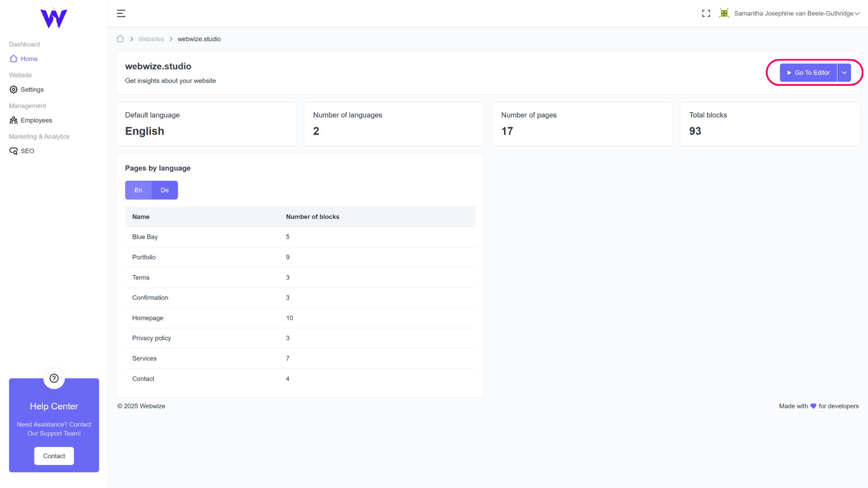The height and width of the screenshot is (488, 868).
Task: Switch pages table to De language
Action: click(165, 190)
